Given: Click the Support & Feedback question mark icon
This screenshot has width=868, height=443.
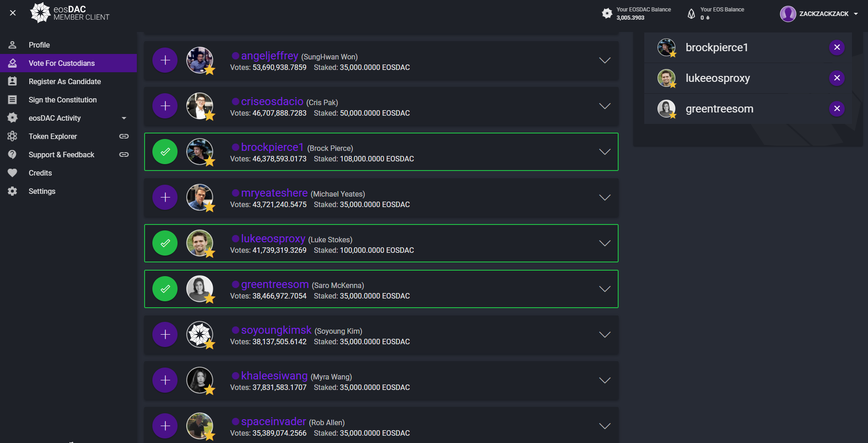Looking at the screenshot, I should point(12,155).
